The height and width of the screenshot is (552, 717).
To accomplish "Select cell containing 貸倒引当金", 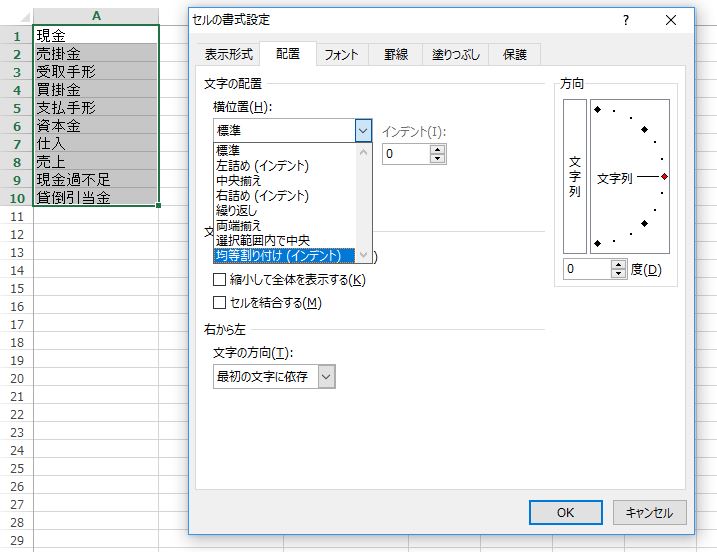I will point(96,197).
